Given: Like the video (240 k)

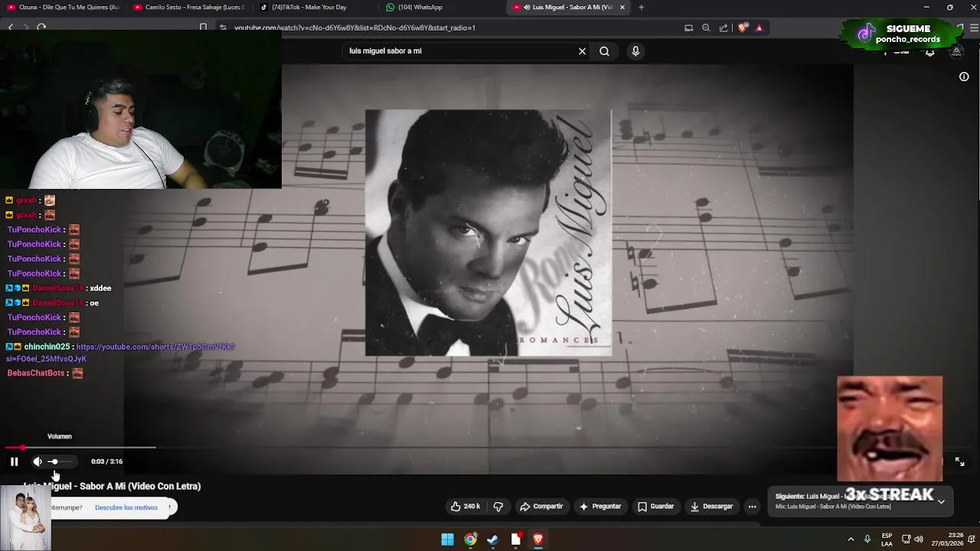Looking at the screenshot, I should (465, 507).
